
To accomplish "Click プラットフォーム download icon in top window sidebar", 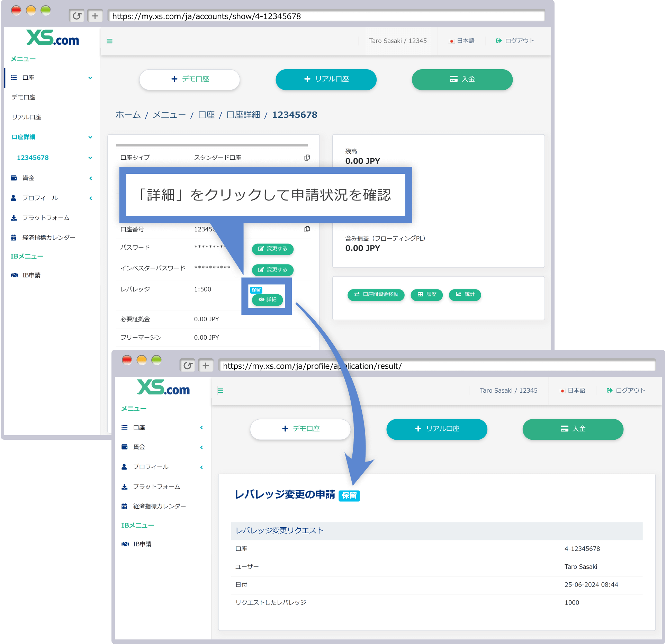I will click(x=13, y=218).
